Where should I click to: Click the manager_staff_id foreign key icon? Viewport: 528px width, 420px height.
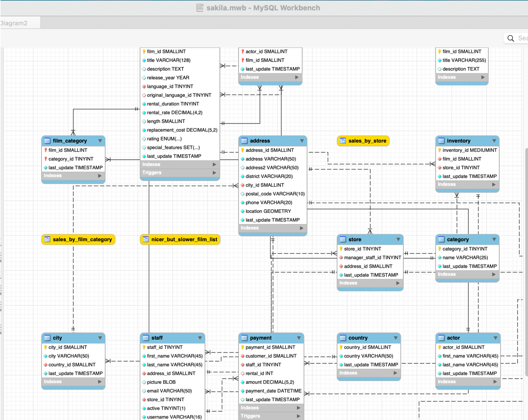(x=341, y=258)
